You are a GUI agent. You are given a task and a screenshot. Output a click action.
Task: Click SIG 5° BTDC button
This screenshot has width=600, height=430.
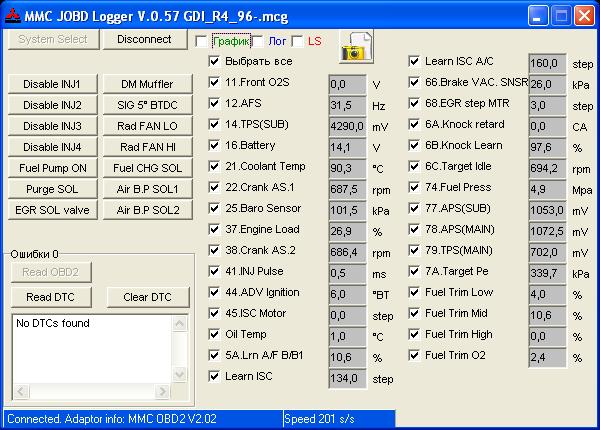147,105
